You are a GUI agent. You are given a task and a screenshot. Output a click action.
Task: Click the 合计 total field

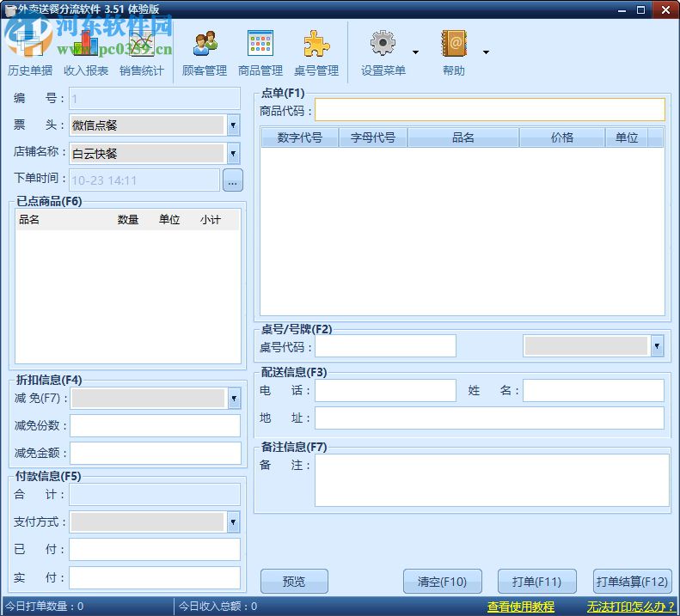(155, 495)
